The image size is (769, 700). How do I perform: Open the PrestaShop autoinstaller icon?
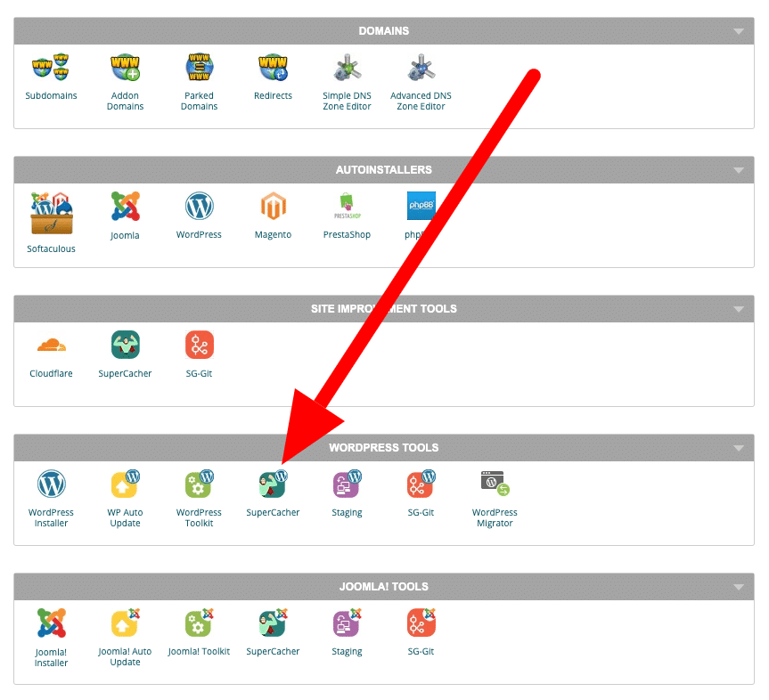[347, 207]
